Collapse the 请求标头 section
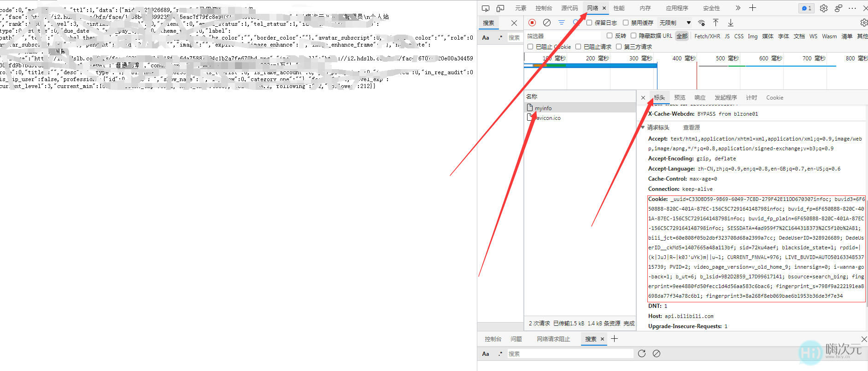868x371 pixels. [x=643, y=127]
